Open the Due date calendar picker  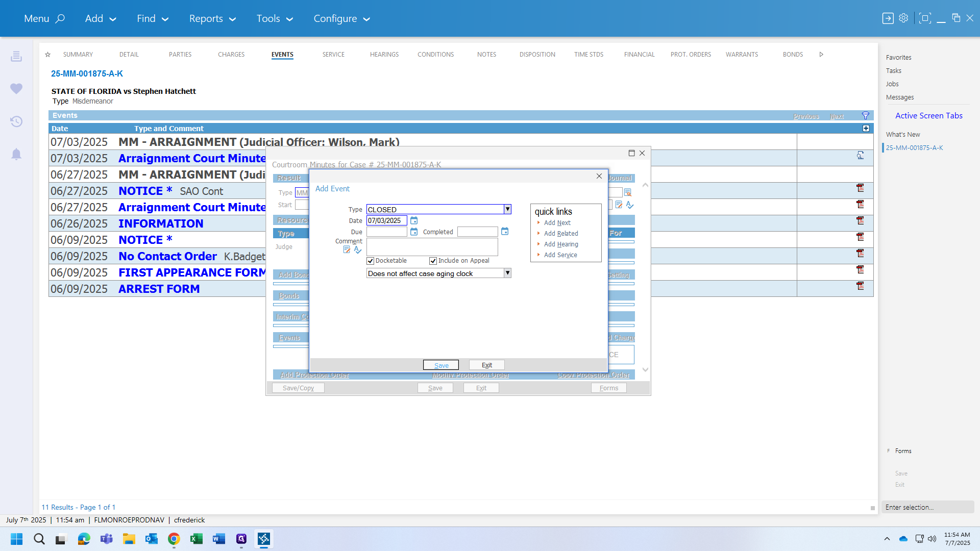[x=414, y=232]
